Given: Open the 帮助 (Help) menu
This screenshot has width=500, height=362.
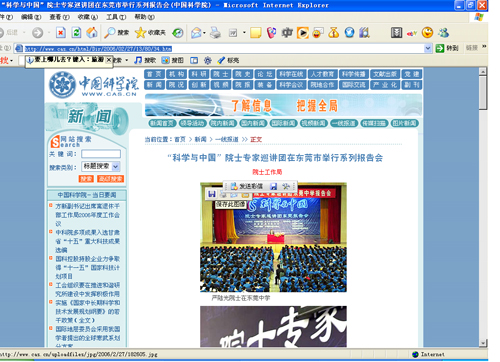Looking at the screenshot, I should (144, 17).
